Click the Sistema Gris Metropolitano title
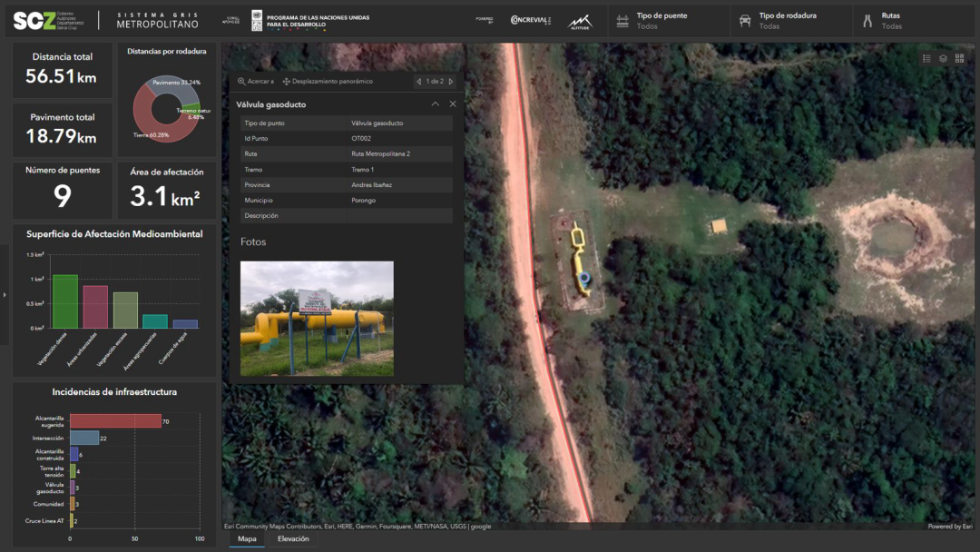Viewport: 980px width, 552px height. 158,21
